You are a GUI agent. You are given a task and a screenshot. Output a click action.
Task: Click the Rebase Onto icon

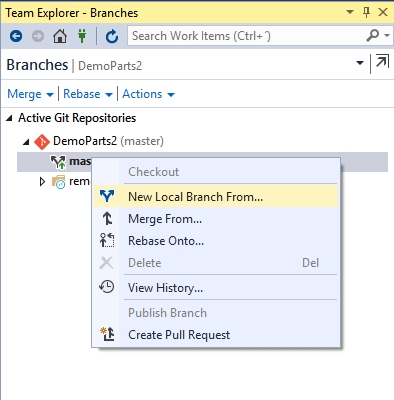click(107, 240)
